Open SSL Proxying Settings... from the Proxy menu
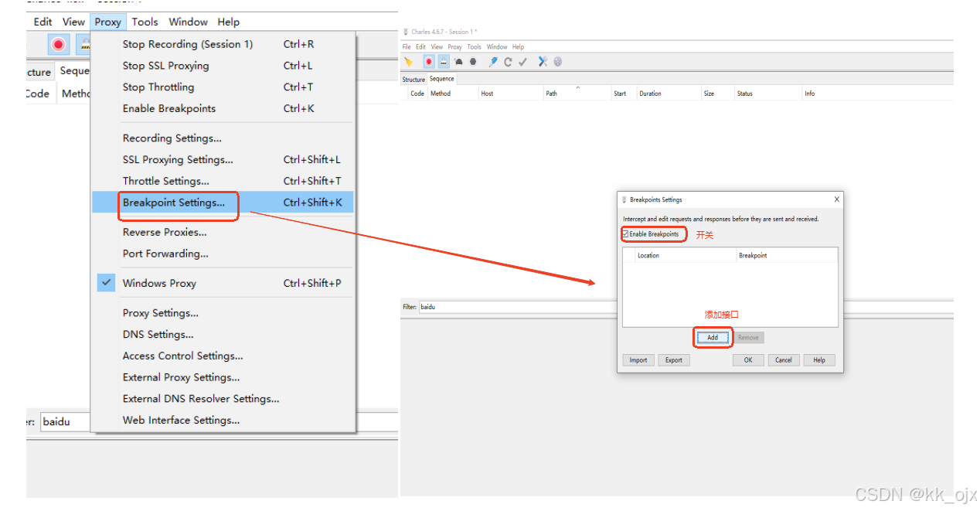 pos(223,160)
